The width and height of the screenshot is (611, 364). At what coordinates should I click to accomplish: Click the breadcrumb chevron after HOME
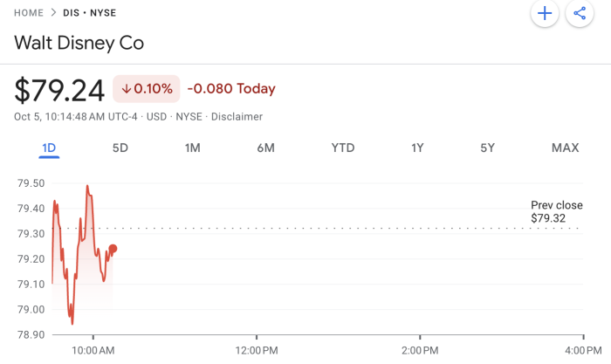(x=53, y=13)
